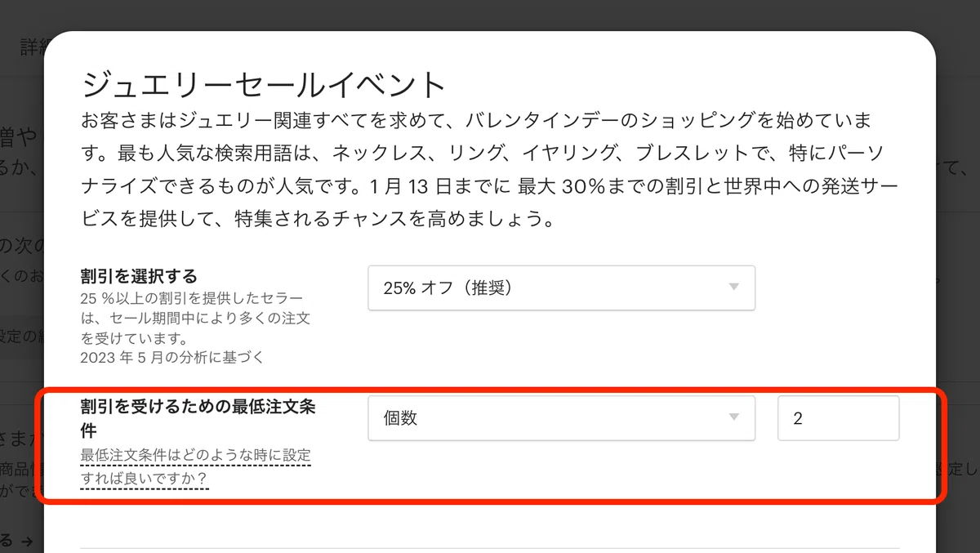This screenshot has width=980, height=553.
Task: Click the arrow icon on the discount dropdown
Action: pyautogui.click(x=733, y=288)
